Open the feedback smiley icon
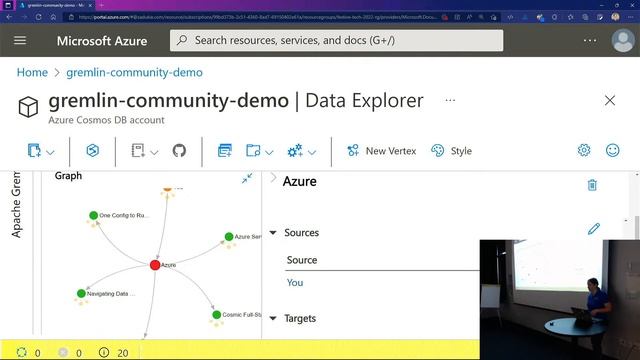This screenshot has width=640, height=360. pyautogui.click(x=612, y=150)
